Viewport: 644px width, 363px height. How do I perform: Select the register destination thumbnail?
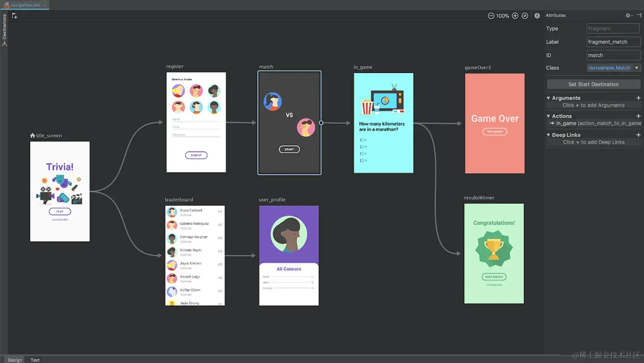[x=196, y=122]
